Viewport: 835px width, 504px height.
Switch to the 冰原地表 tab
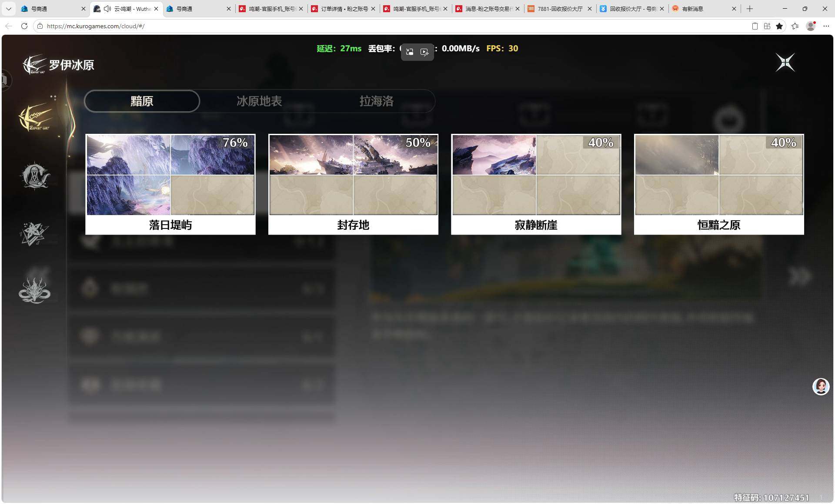coord(259,101)
